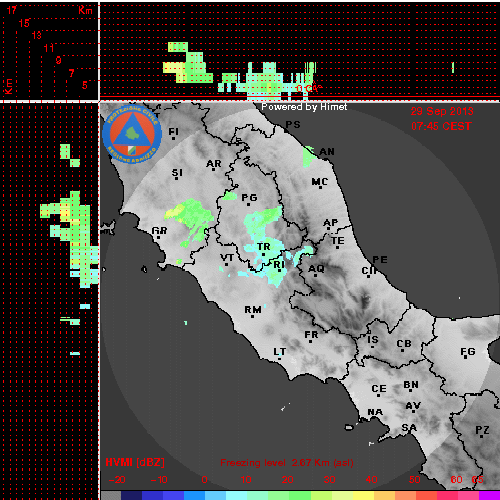Click the magenta swatch at color scale end
Viewport: 500px width, 500px height.
click(x=489, y=495)
